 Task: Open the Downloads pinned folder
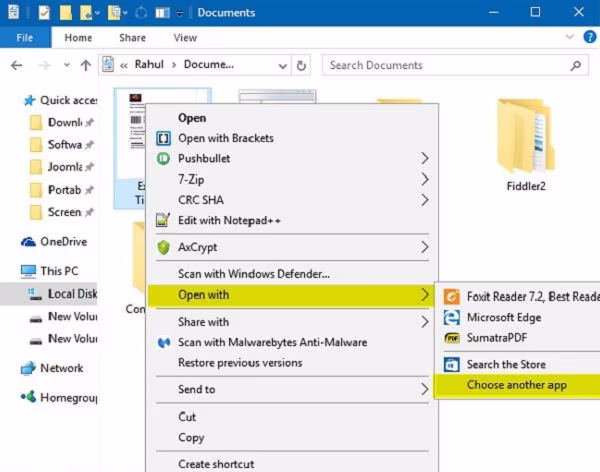pos(62,122)
